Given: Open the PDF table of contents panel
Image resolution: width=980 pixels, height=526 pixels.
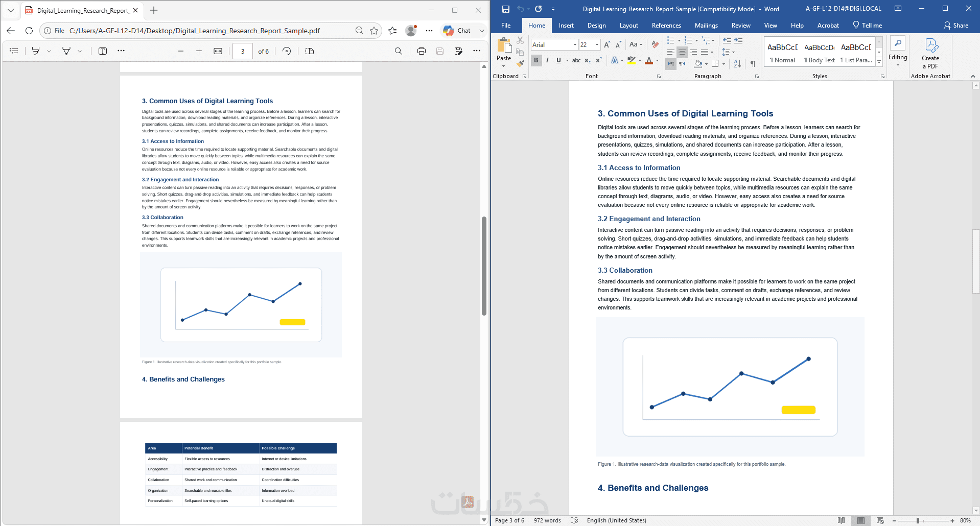Looking at the screenshot, I should (14, 51).
